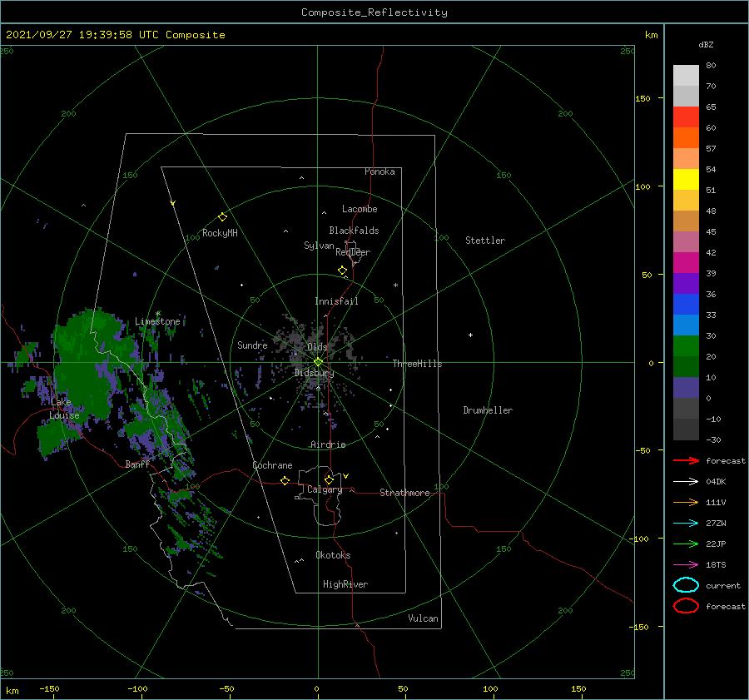Click the dBZ legend heading

click(706, 44)
